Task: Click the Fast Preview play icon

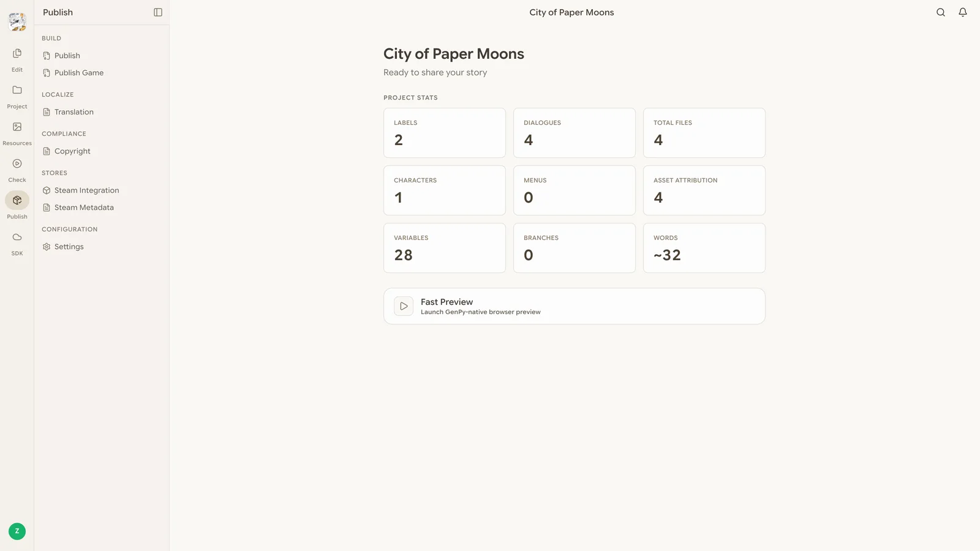Action: 404,306
